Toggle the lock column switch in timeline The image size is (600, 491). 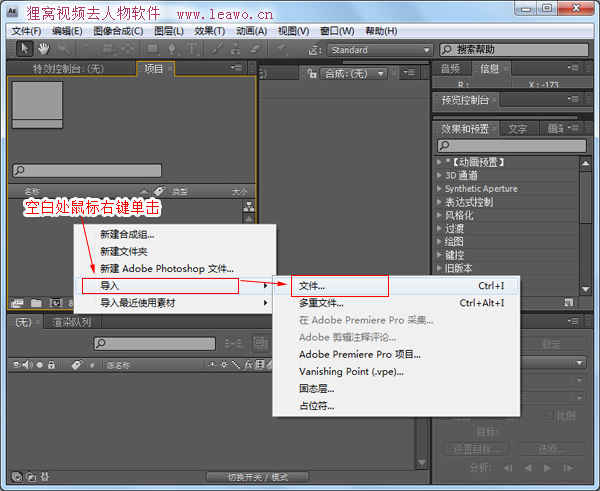coord(51,365)
